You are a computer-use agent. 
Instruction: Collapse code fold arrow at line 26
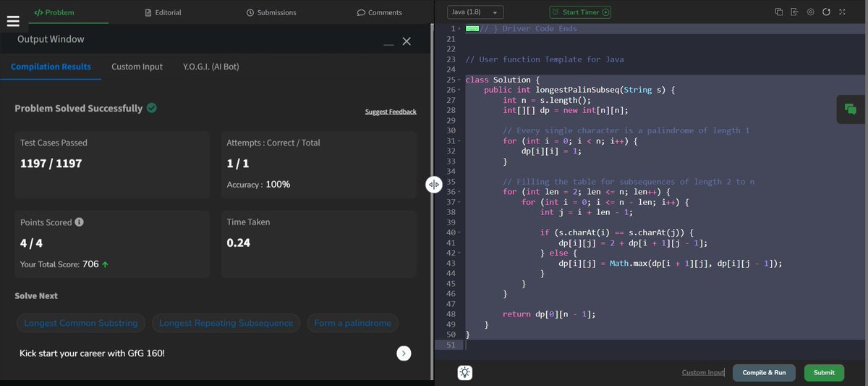(460, 90)
